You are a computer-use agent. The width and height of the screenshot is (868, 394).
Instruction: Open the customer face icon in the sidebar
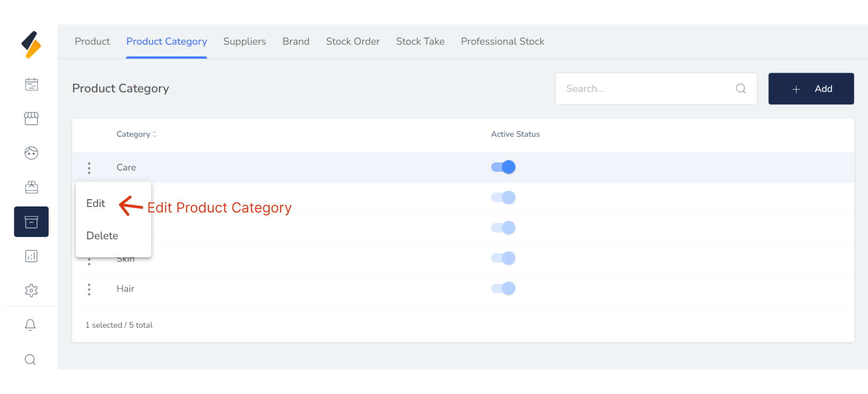(x=31, y=153)
